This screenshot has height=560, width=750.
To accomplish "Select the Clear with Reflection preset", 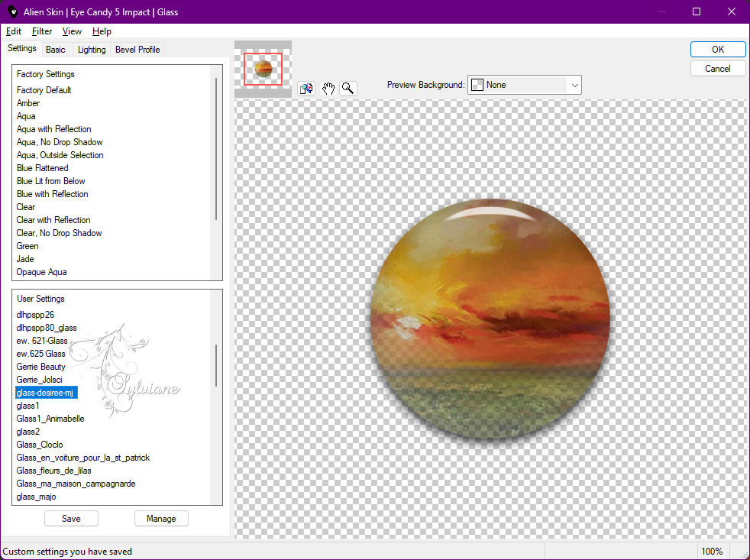I will coord(53,220).
